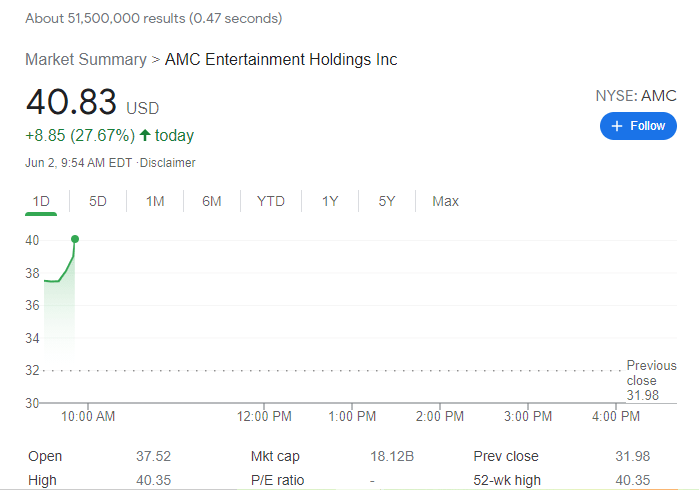Switch to the 5D chart tab
This screenshot has height=490, width=699.
(x=98, y=201)
